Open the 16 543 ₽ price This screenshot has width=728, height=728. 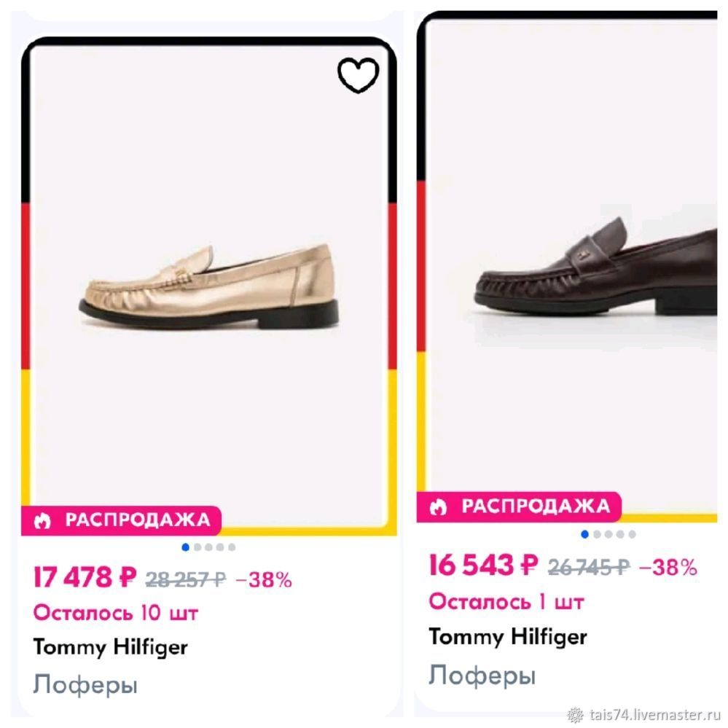[483, 565]
